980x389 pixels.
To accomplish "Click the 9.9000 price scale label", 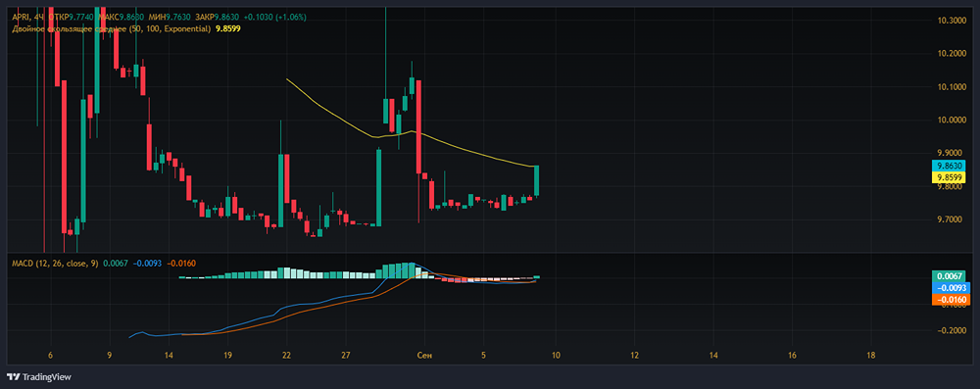I will pyautogui.click(x=949, y=153).
